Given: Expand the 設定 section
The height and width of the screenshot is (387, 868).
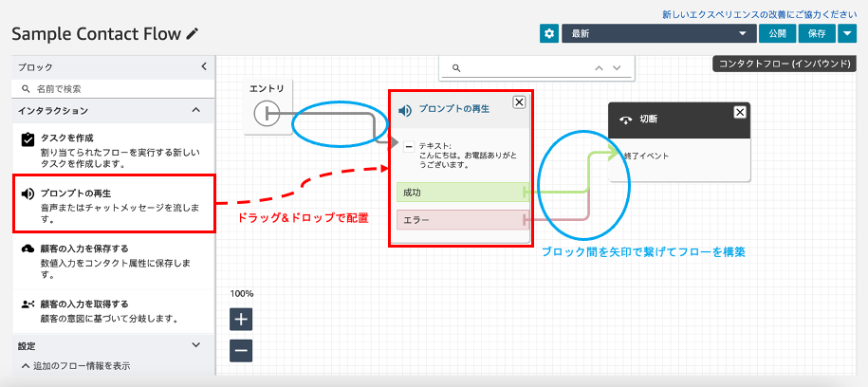Looking at the screenshot, I should (x=195, y=344).
